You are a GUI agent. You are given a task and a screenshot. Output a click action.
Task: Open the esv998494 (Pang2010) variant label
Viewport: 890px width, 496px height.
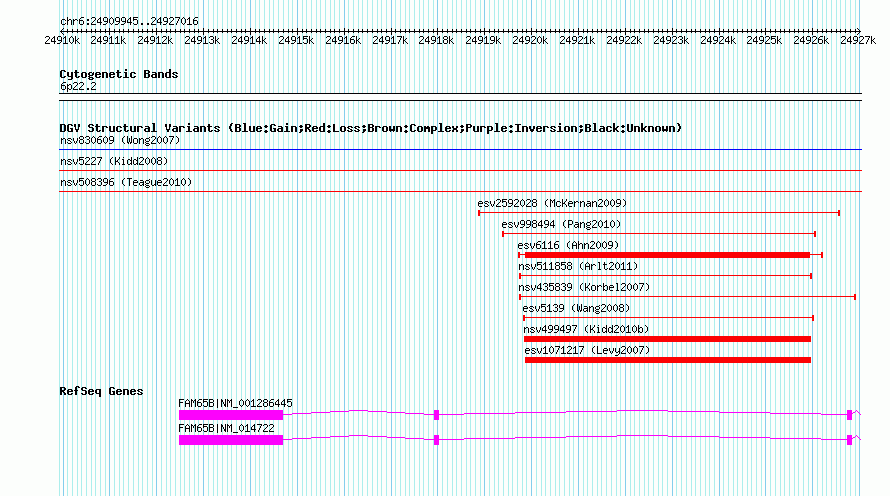pos(561,224)
